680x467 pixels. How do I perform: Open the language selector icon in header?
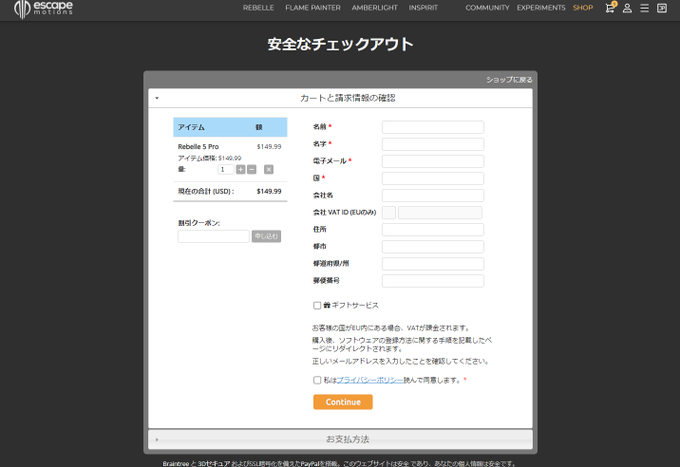click(x=662, y=8)
